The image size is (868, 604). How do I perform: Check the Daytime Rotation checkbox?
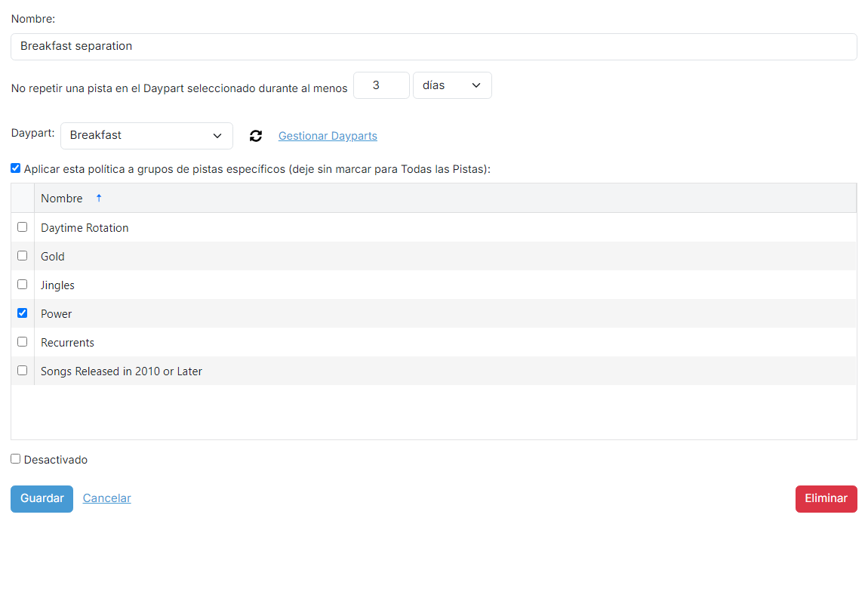[22, 227]
